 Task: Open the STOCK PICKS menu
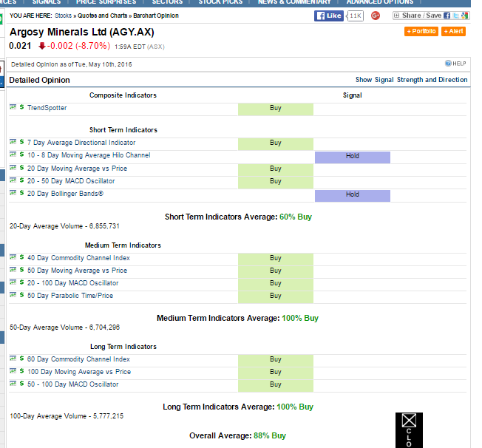coord(220,2)
